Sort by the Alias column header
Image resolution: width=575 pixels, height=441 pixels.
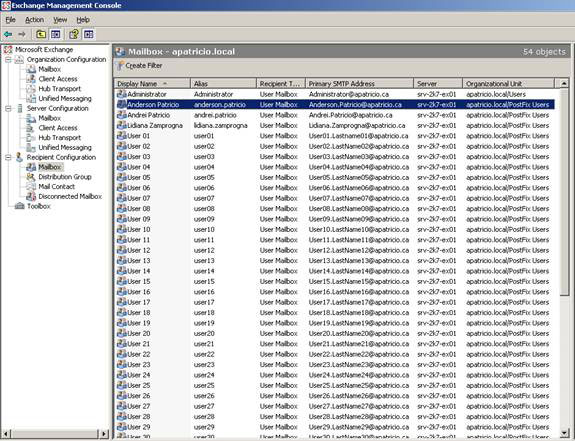[223, 84]
